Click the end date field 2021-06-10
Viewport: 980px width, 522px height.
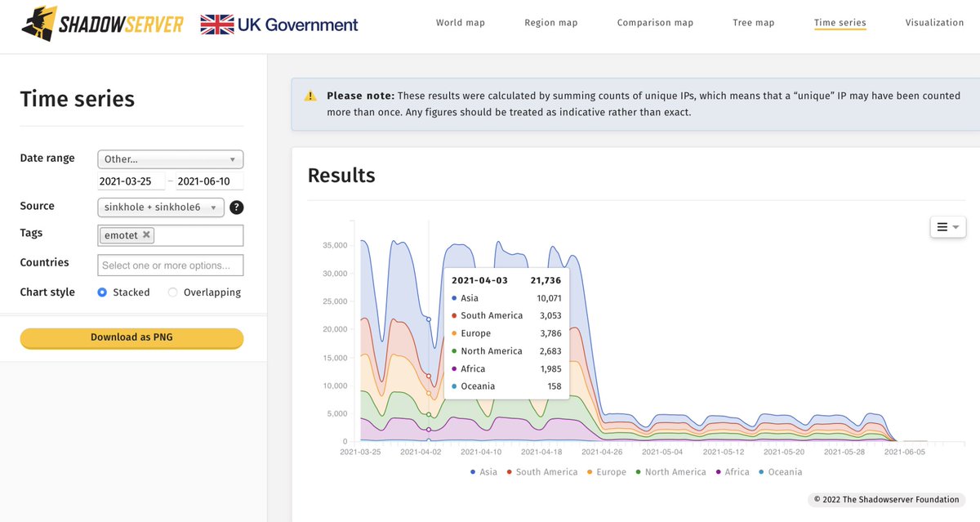206,181
